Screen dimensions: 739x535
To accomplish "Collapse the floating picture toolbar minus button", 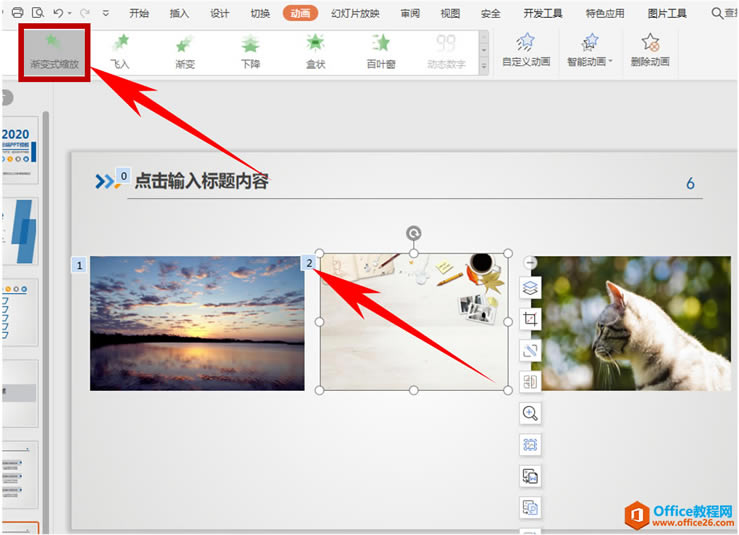I will [x=530, y=262].
